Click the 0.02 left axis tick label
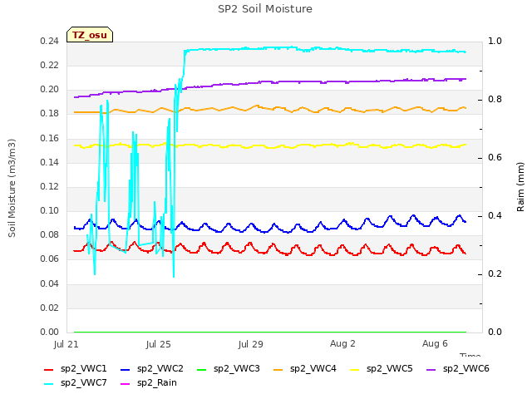The width and height of the screenshot is (532, 399). (x=49, y=308)
